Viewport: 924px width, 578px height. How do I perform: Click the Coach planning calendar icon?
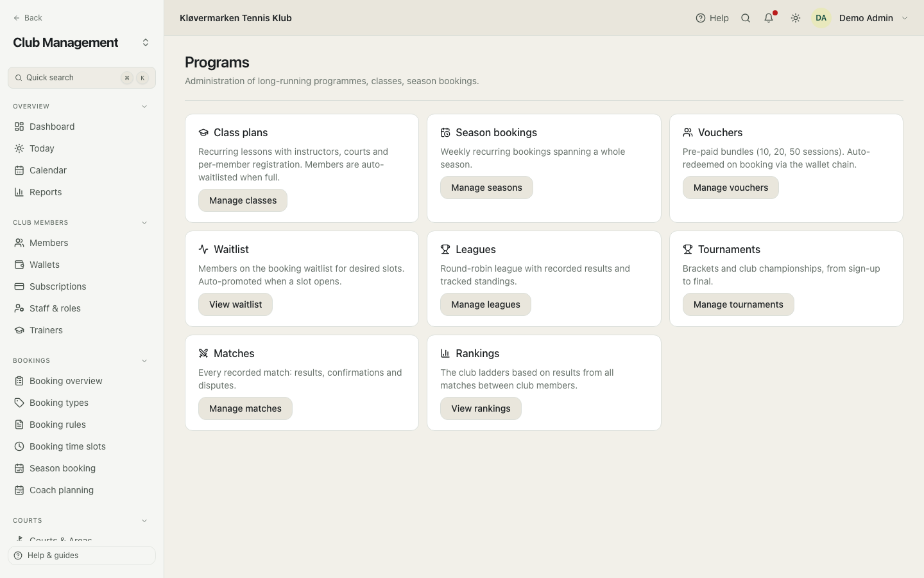[19, 490]
